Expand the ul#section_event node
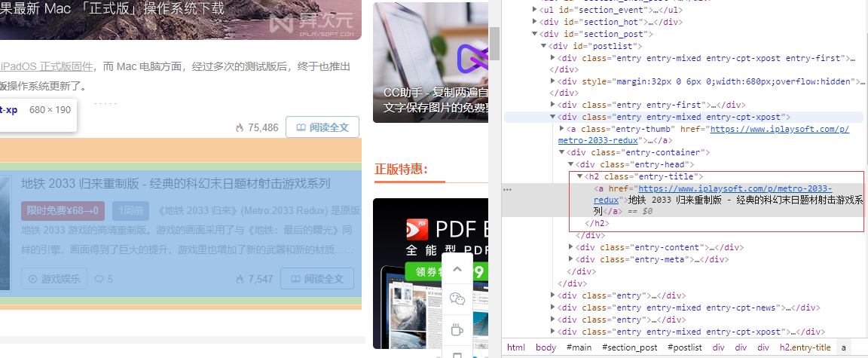 pyautogui.click(x=535, y=10)
